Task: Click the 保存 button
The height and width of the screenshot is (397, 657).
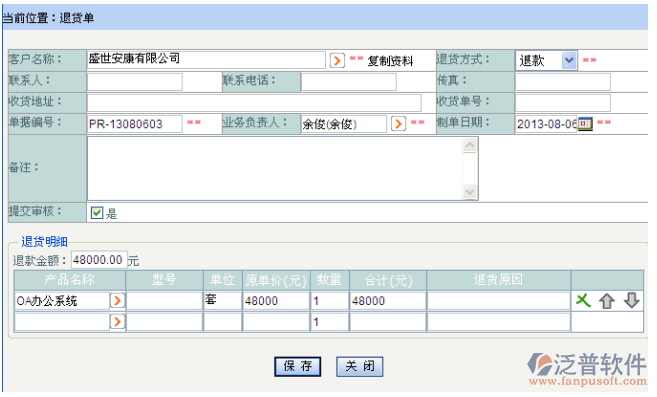Action: point(298,366)
